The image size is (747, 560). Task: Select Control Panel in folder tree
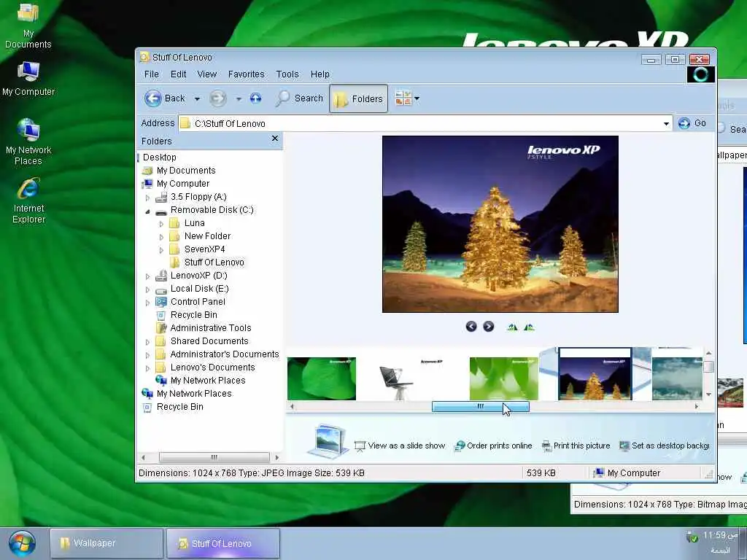(x=198, y=301)
